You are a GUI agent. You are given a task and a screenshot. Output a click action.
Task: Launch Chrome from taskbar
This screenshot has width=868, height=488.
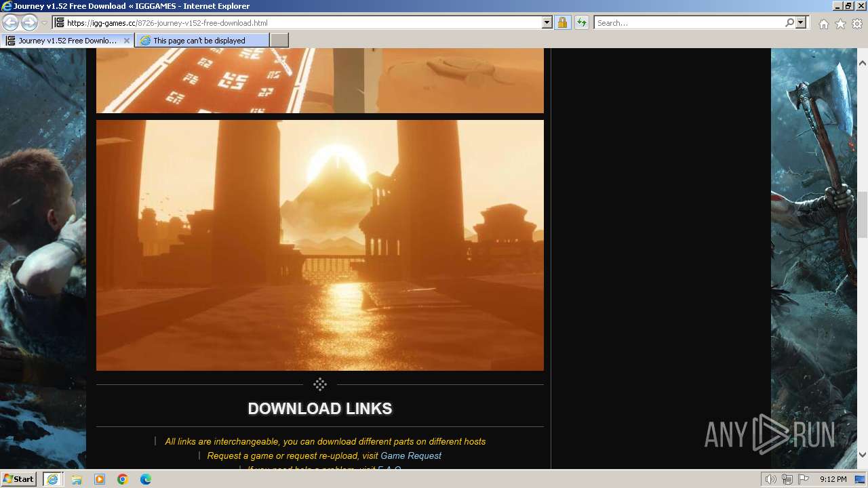click(123, 479)
